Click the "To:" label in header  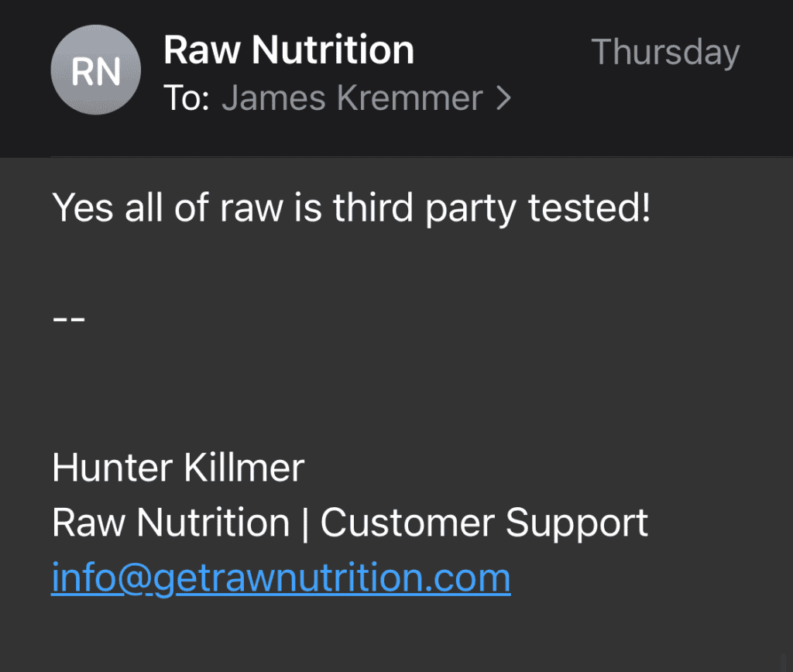pyautogui.click(x=186, y=98)
